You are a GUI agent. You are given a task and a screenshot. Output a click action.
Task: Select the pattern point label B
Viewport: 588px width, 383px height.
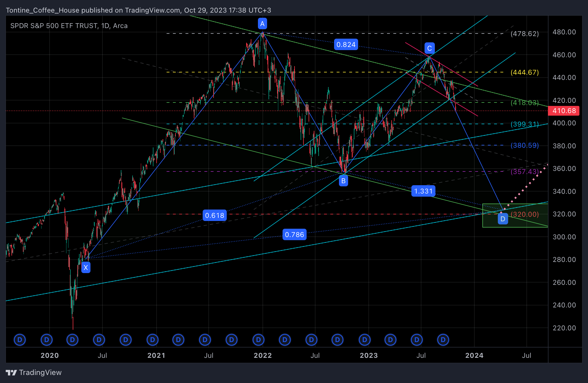343,181
